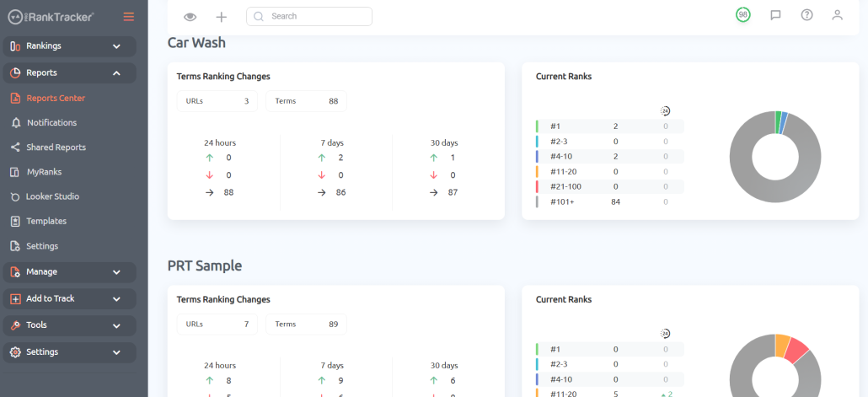Click PRT Sample donut chart orange segment
The width and height of the screenshot is (868, 397).
783,345
